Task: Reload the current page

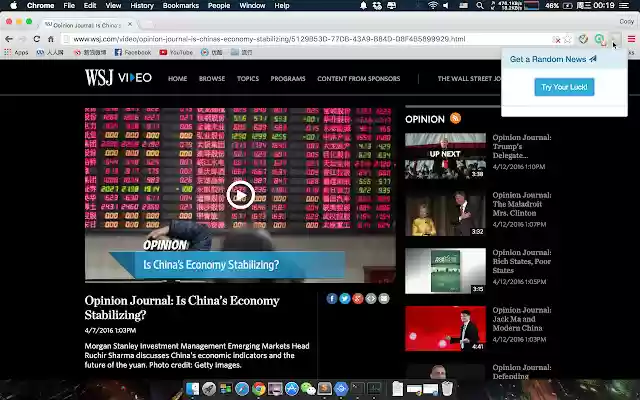Action: pyautogui.click(x=36, y=39)
